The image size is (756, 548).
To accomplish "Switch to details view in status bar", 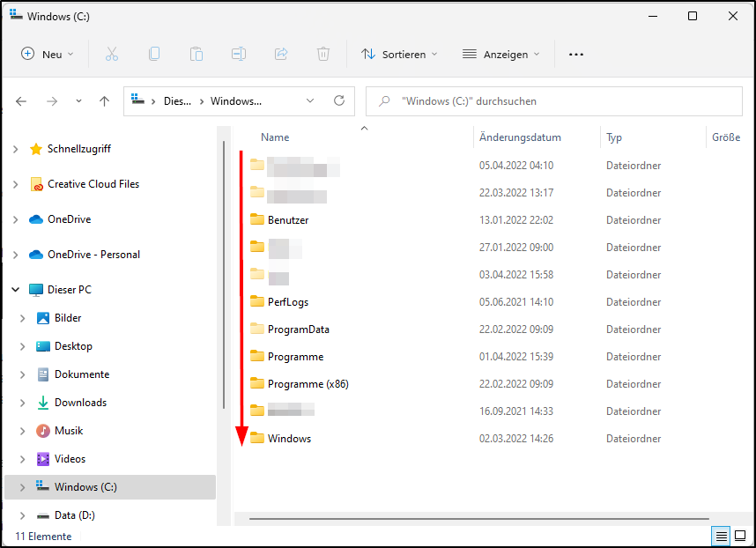I will pyautogui.click(x=722, y=536).
